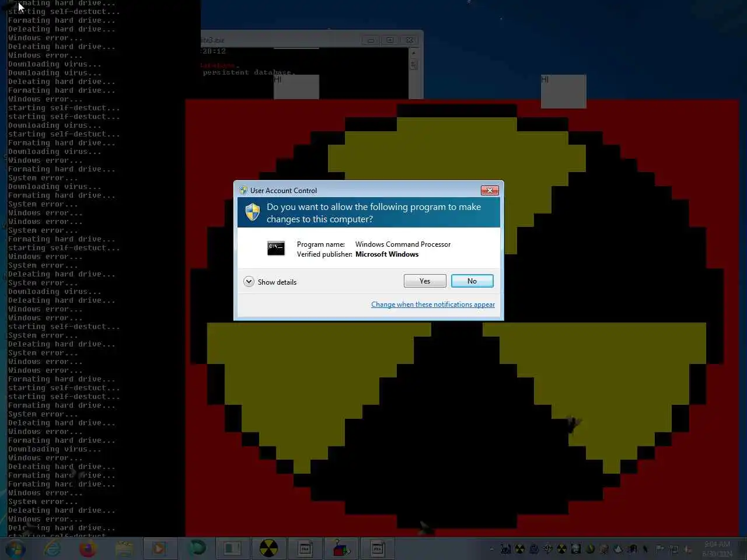
Task: Click No in User Account Control dialog
Action: click(472, 281)
